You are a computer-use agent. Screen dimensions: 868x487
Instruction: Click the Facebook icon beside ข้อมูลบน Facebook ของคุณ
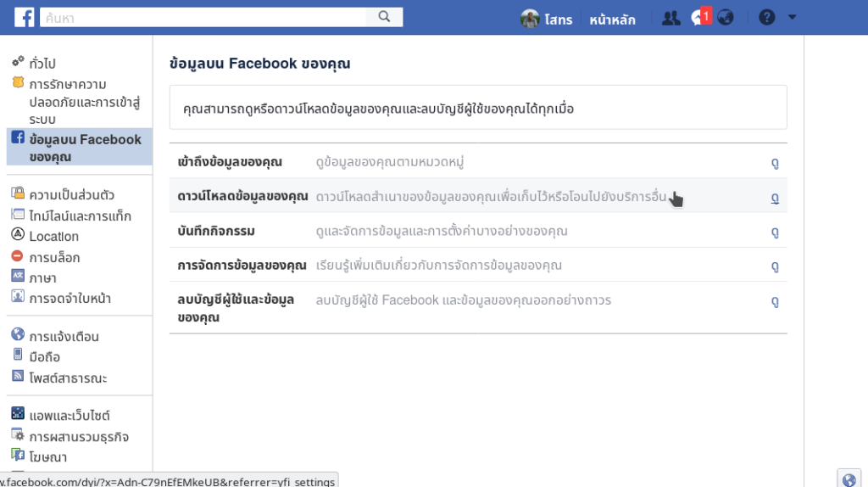tap(18, 137)
